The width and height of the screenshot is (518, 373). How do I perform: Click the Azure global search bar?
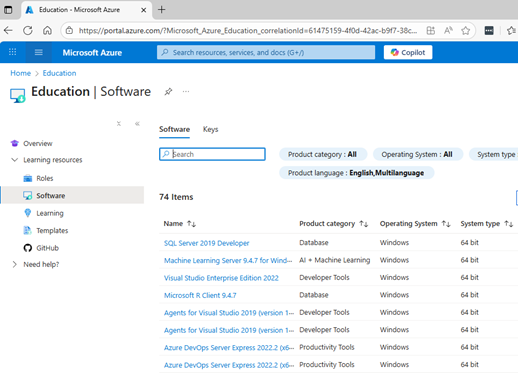point(266,52)
